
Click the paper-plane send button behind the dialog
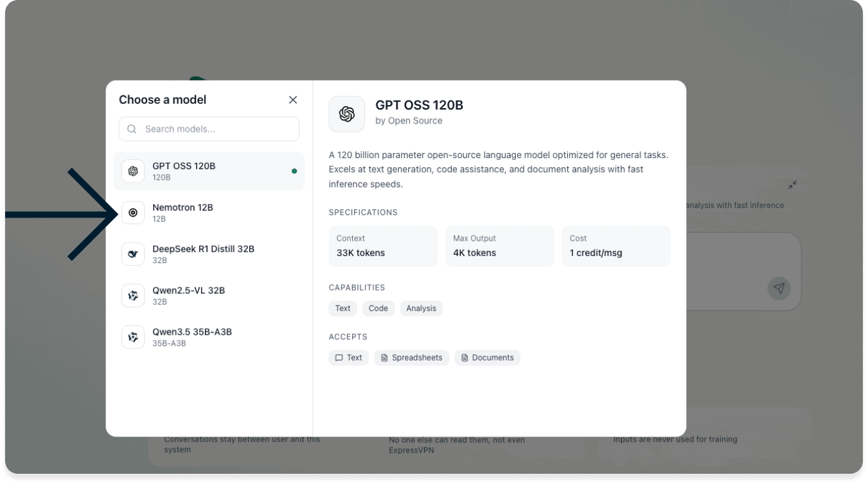point(779,288)
